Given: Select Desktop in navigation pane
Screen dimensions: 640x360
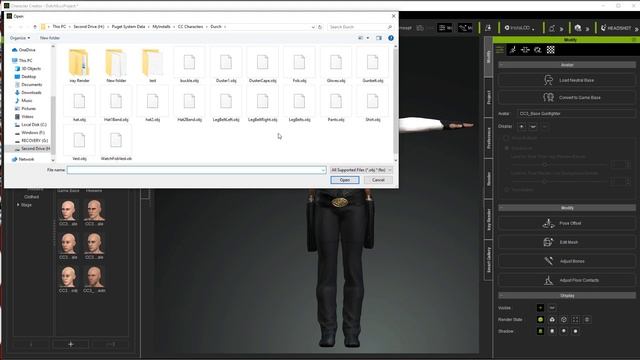Looking at the screenshot, I should (x=29, y=77).
